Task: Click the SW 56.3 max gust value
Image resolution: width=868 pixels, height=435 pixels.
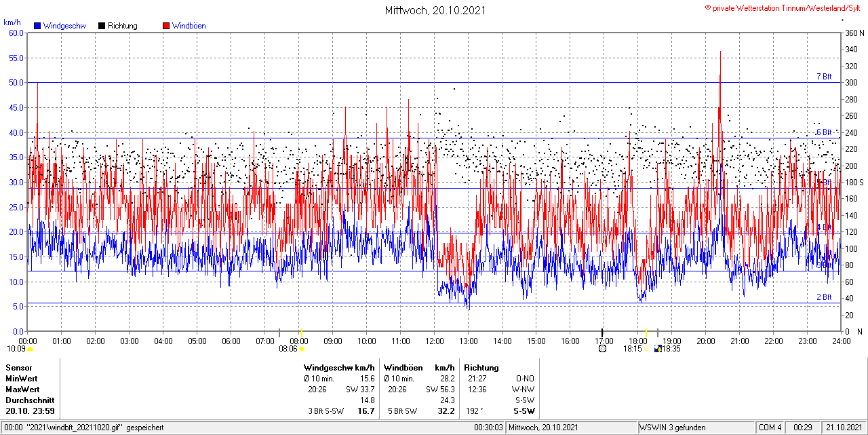Action: pos(440,390)
